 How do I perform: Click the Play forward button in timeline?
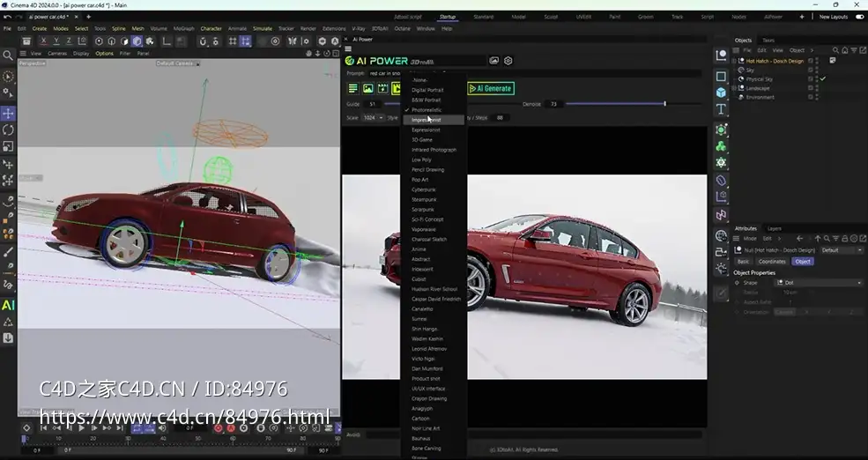[x=82, y=428]
